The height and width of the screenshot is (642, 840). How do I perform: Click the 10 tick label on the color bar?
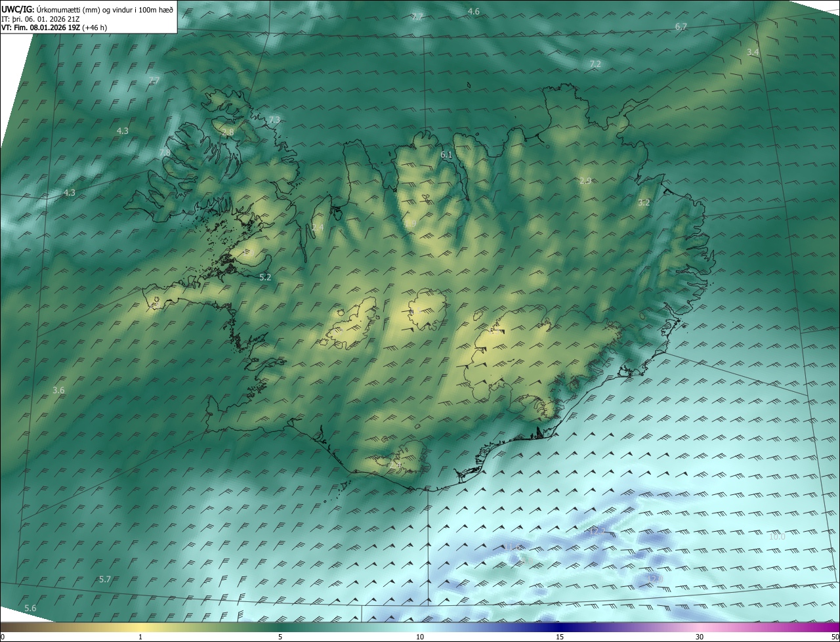(x=420, y=637)
